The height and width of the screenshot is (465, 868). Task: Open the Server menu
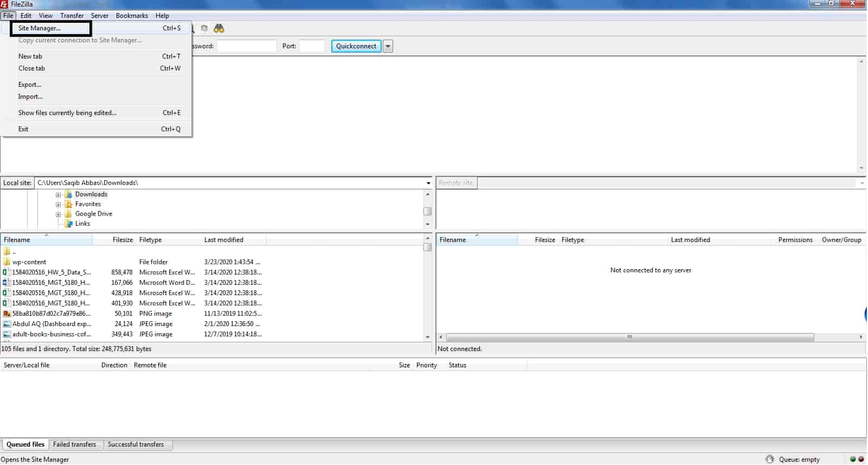pyautogui.click(x=100, y=15)
